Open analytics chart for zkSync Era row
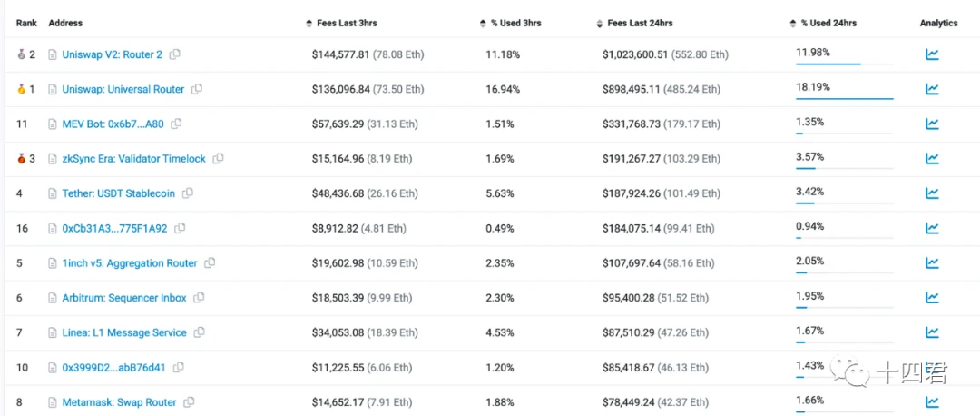 (x=932, y=158)
